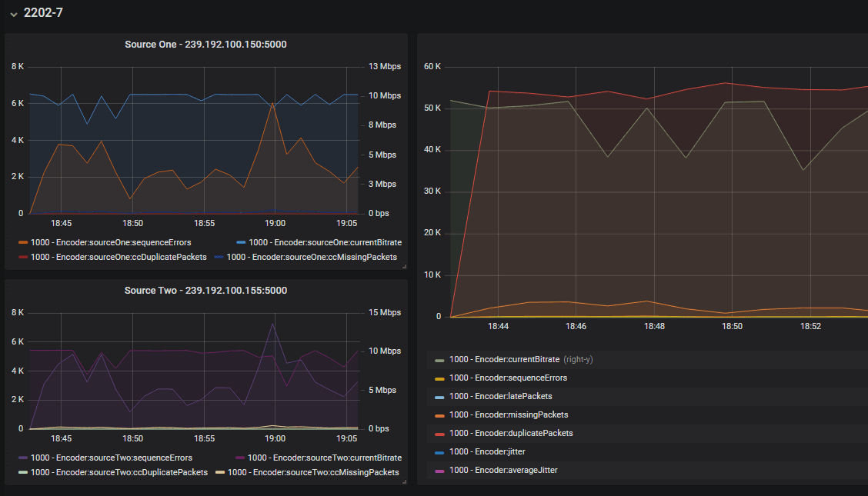
Task: Select Encoder:missingPackets legend entry
Action: point(509,415)
